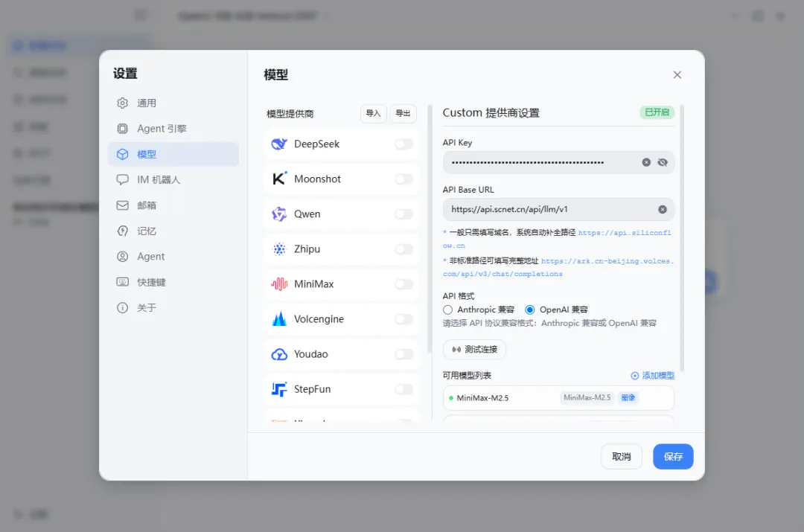
Task: Click the provider settings panel scrollbar
Action: 682,238
